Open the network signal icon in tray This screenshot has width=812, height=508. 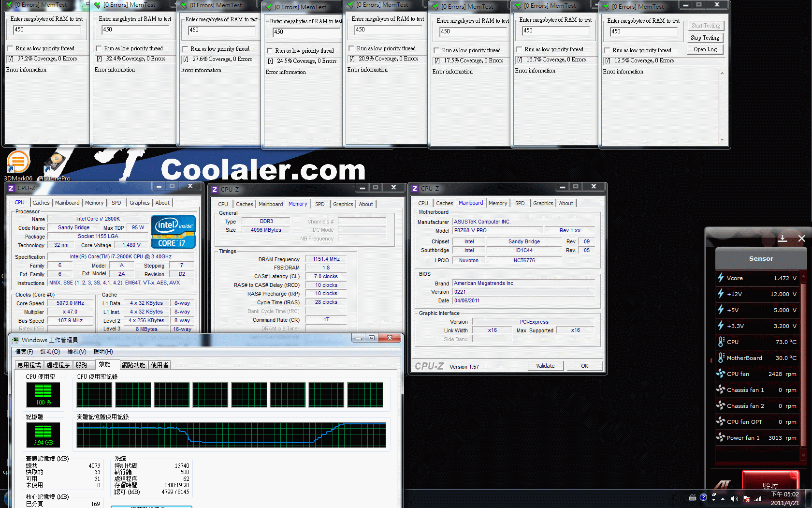(758, 498)
